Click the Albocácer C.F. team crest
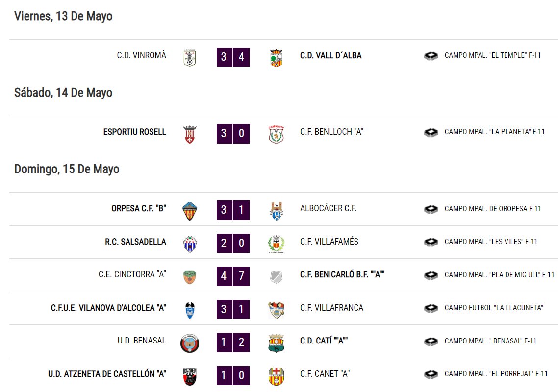558x392 pixels. pyautogui.click(x=276, y=211)
